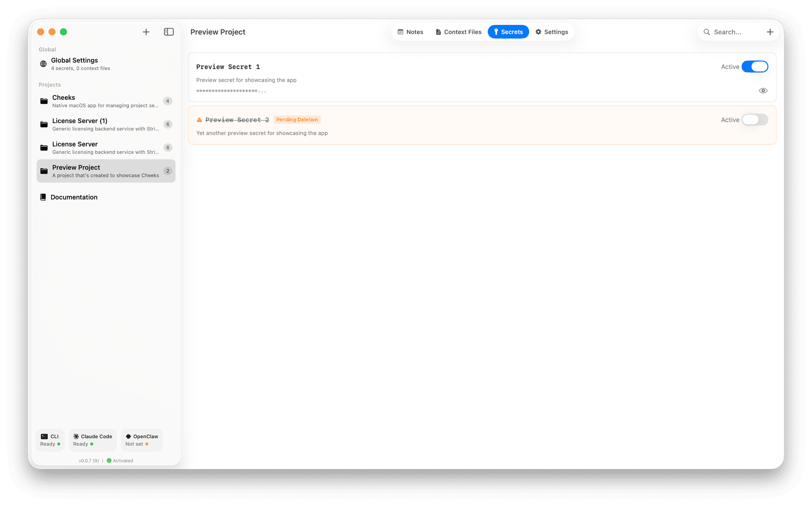The width and height of the screenshot is (812, 506).
Task: Click the Cheeks project folder icon
Action: (44, 101)
